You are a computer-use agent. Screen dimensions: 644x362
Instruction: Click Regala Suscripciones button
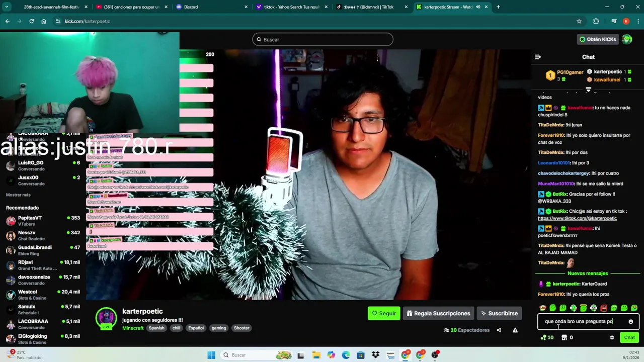(x=438, y=313)
